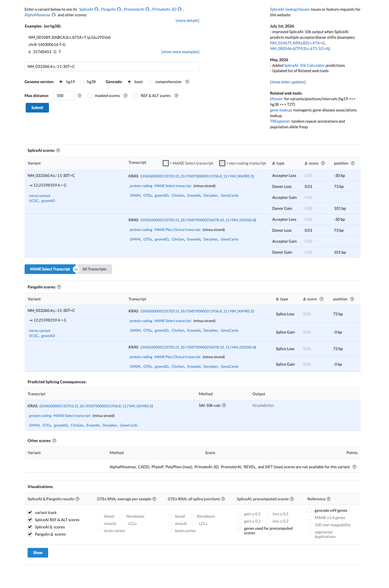Switch to MANE Select Transcript view
389x588 pixels.
tap(50, 269)
